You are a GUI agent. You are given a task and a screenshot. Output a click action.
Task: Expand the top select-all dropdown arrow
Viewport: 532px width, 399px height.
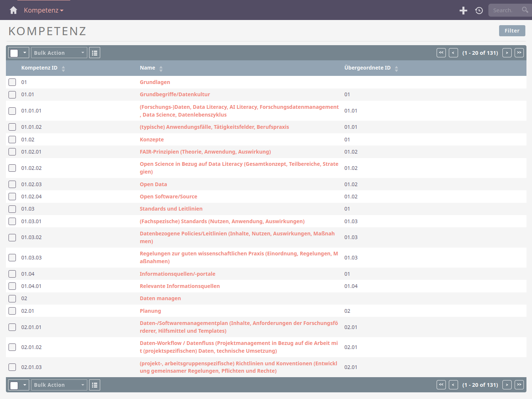click(x=25, y=53)
